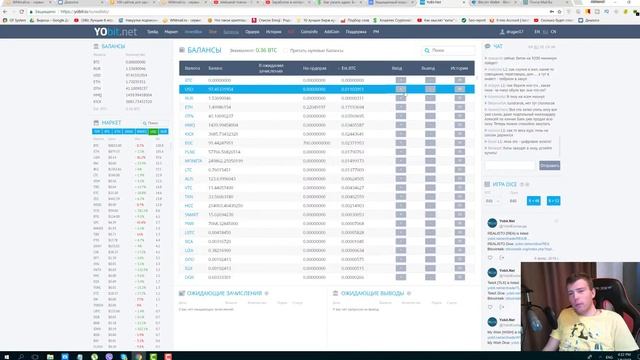Open Поддержка in top navigation
The height and width of the screenshot is (360, 640).
[x=356, y=32]
